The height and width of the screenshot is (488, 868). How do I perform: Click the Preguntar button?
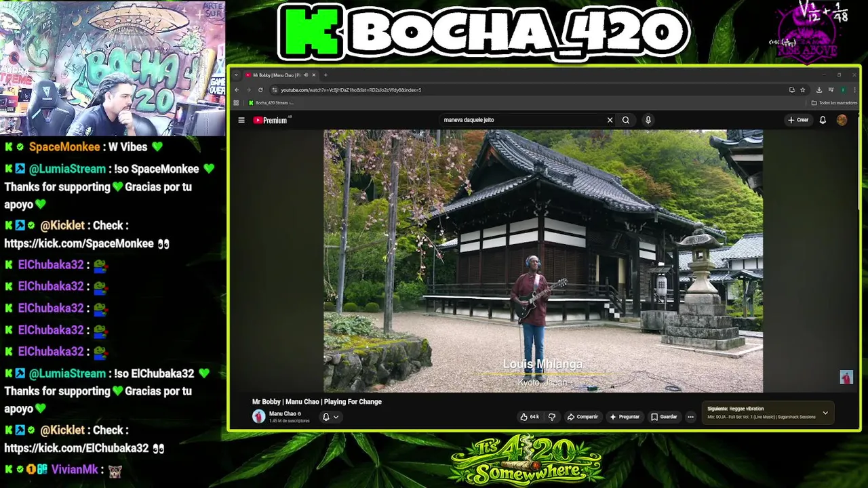(x=625, y=417)
